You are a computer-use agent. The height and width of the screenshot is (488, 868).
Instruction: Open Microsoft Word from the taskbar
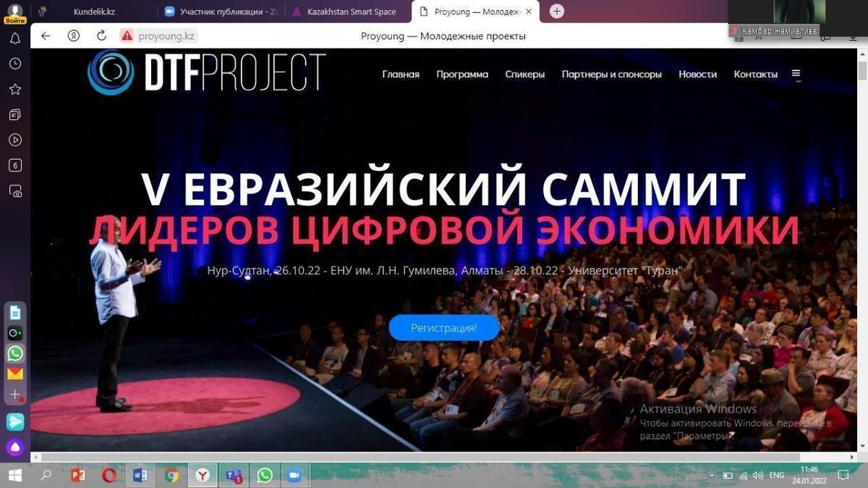point(140,475)
